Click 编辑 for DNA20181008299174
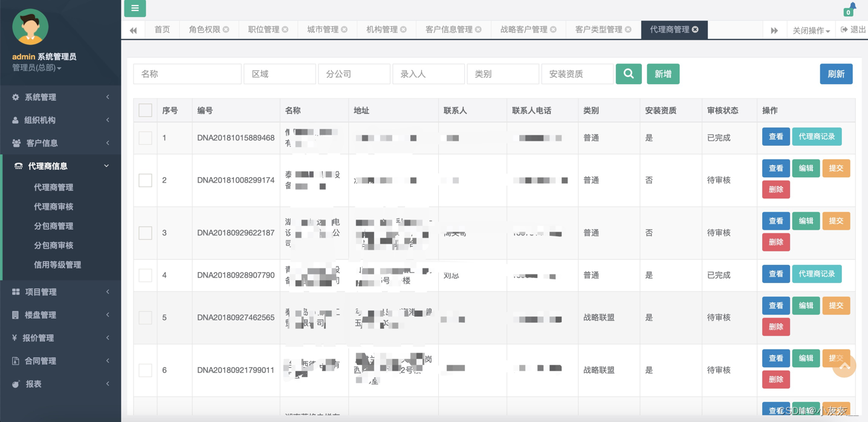 (806, 168)
